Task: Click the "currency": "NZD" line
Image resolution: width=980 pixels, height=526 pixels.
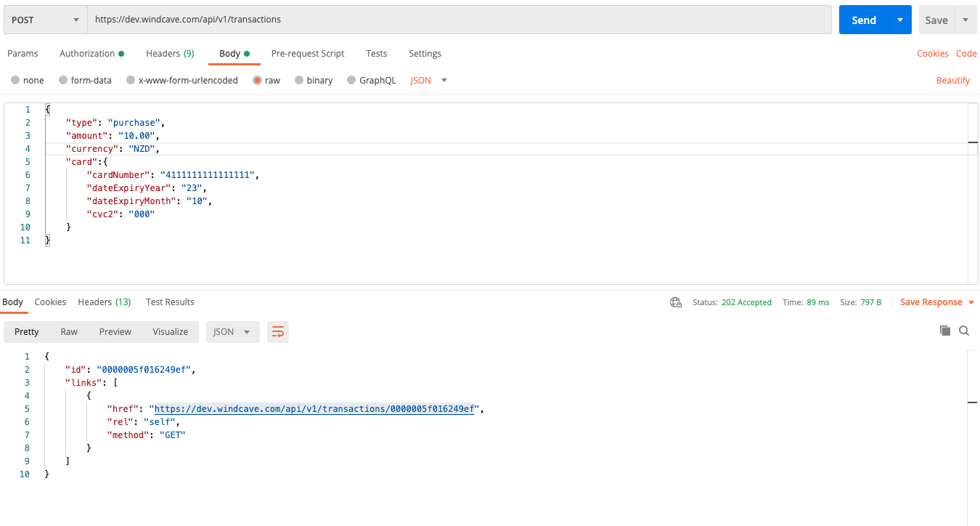Action: click(x=113, y=149)
